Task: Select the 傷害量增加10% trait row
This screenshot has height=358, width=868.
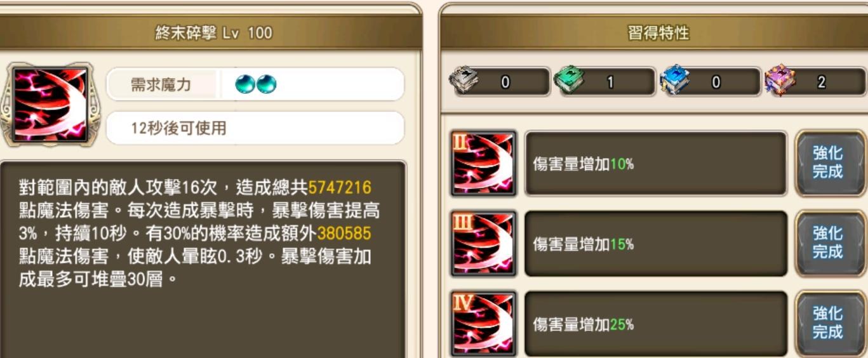Action: 656,164
